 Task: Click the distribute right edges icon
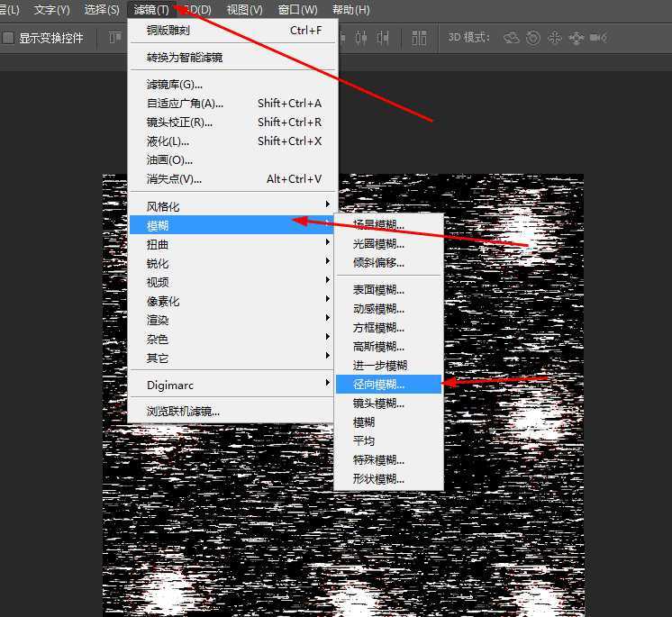click(383, 38)
